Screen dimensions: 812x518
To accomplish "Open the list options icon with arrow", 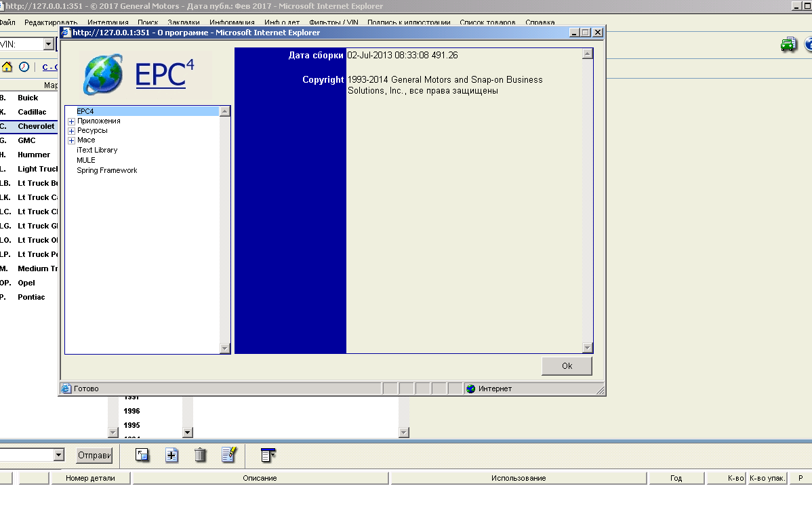I will (268, 455).
